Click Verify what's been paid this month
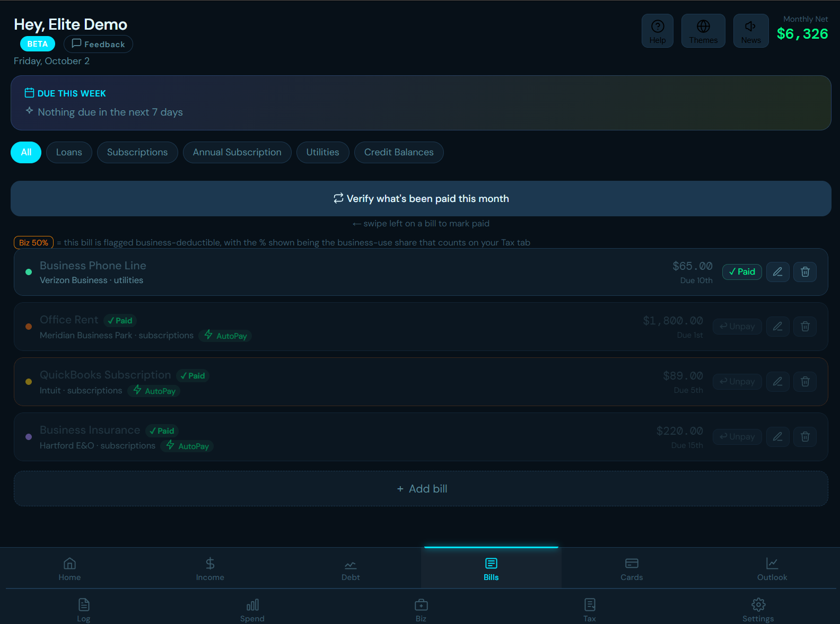Screen dimensions: 840x624 (x=421, y=198)
